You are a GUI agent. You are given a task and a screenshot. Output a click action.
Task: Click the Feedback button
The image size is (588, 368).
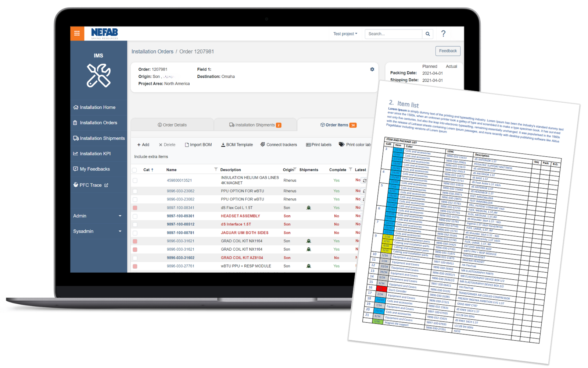pos(448,51)
